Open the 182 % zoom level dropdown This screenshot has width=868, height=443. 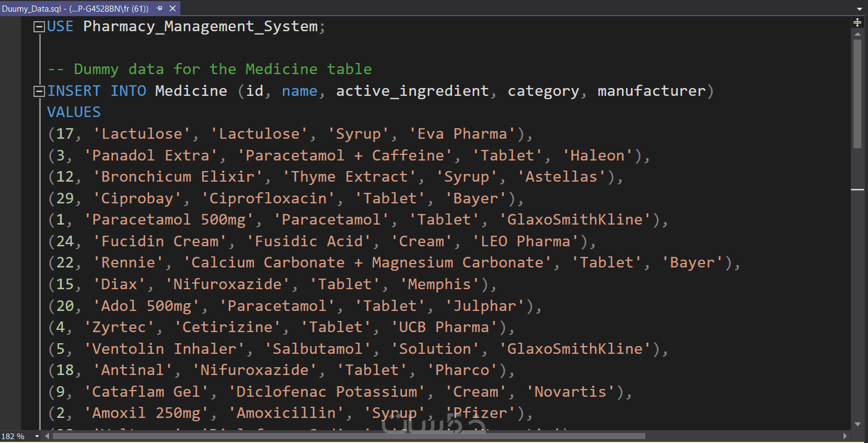point(37,436)
